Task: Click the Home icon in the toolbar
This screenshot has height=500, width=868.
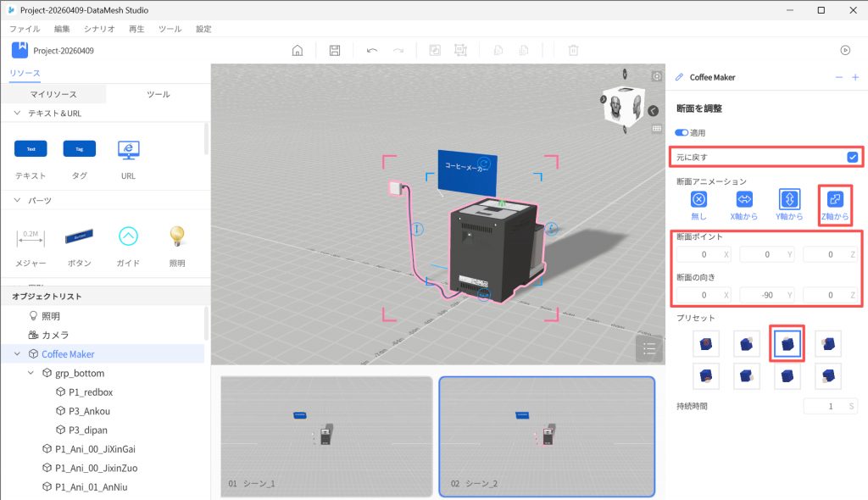Action: (298, 50)
